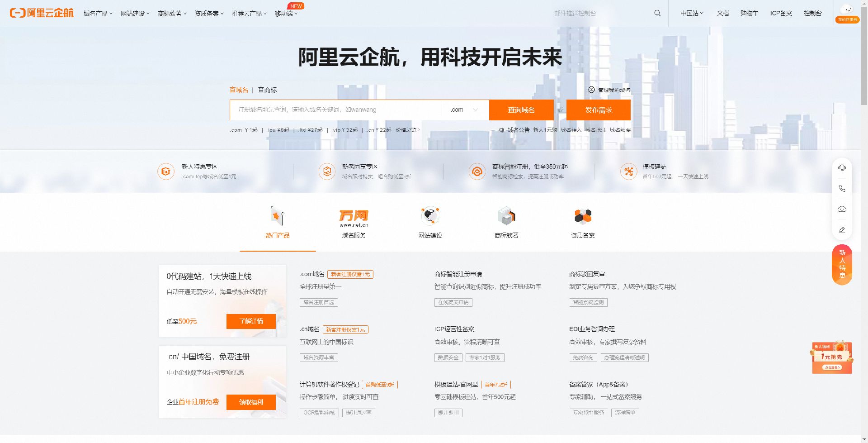The width and height of the screenshot is (868, 443).
Task: Click the domain keyword search input field
Action: click(x=335, y=110)
